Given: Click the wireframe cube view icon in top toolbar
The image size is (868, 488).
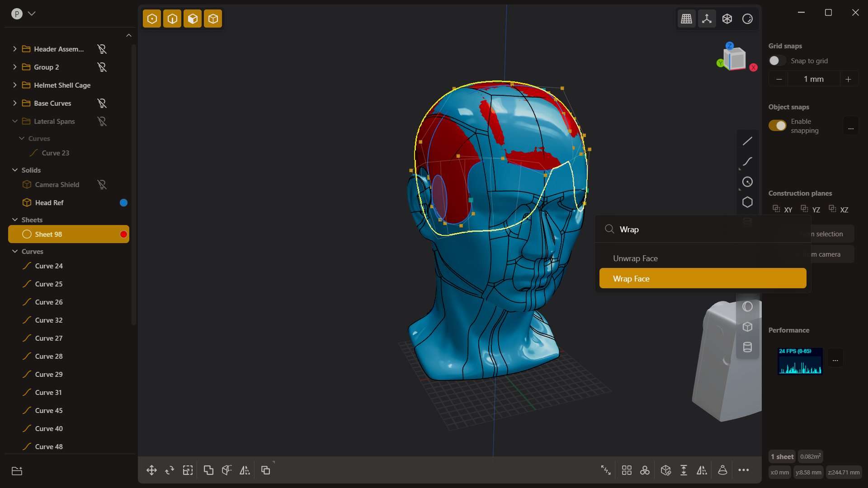Looking at the screenshot, I should click(727, 19).
